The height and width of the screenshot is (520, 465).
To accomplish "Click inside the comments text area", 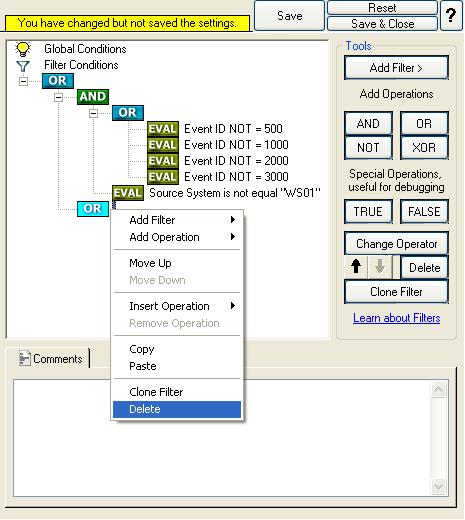I will click(x=222, y=438).
